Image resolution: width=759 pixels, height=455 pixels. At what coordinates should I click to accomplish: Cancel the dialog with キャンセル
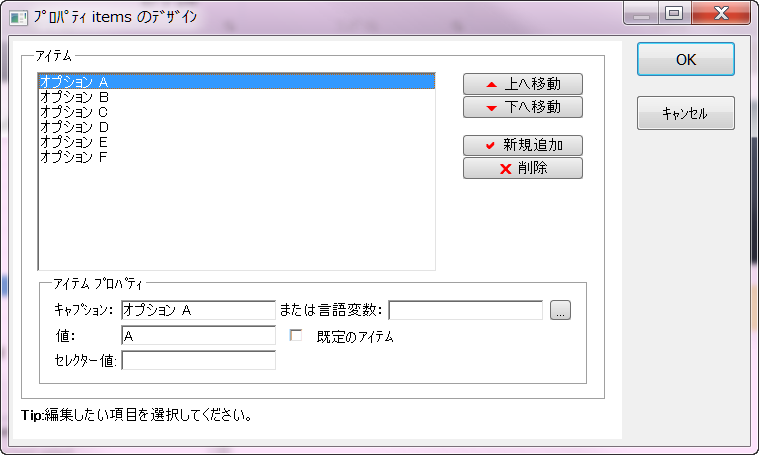coord(685,113)
